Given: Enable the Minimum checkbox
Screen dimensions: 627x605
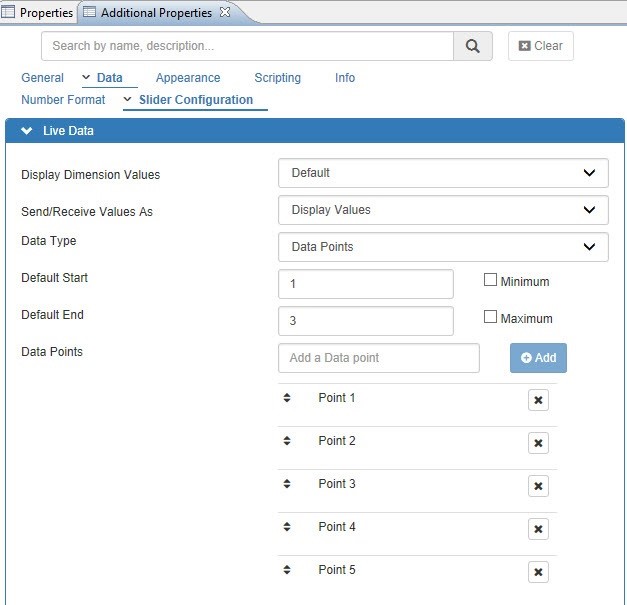Looking at the screenshot, I should 491,281.
